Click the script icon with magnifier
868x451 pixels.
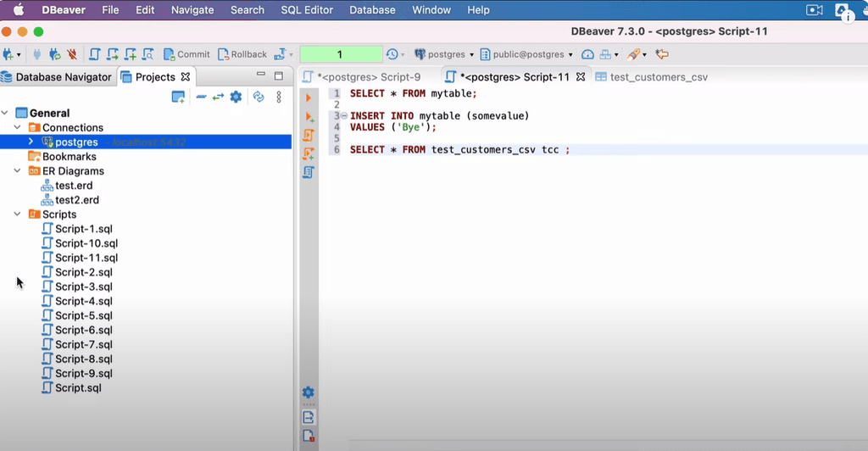click(147, 54)
